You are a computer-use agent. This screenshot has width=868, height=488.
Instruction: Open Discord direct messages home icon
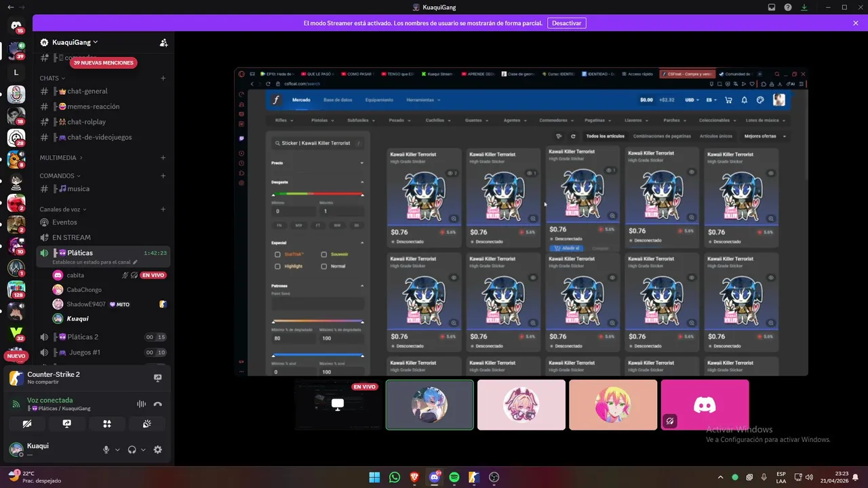[x=16, y=26]
